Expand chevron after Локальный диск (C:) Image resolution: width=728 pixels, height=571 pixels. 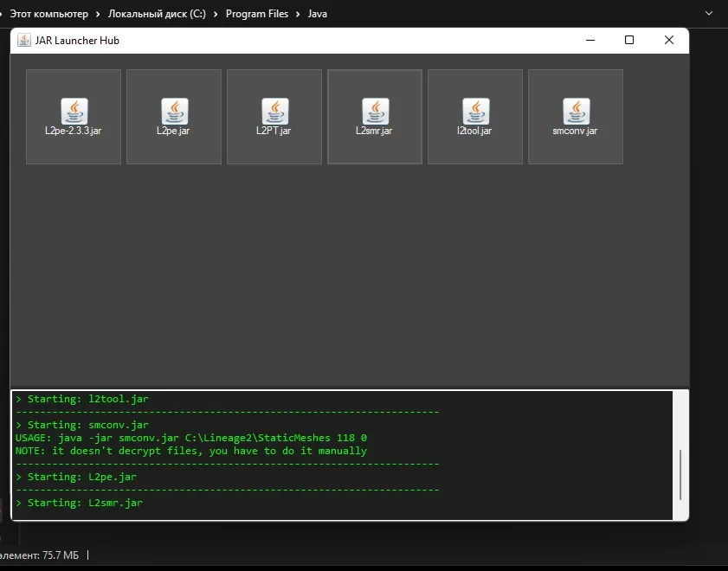pos(216,15)
